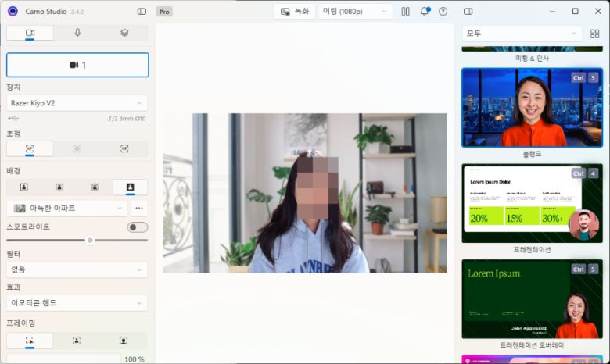Click the 필터 section label
Image resolution: width=610 pixels, height=364 pixels.
pos(13,254)
